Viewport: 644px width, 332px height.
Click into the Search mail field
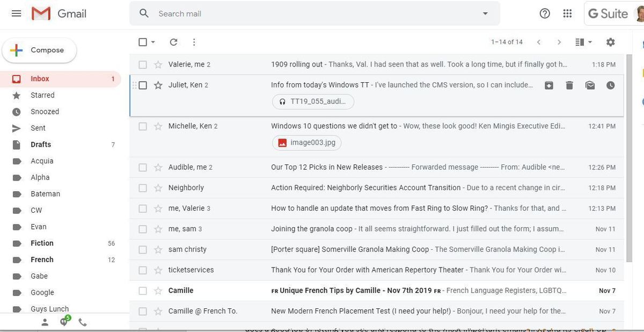click(311, 13)
